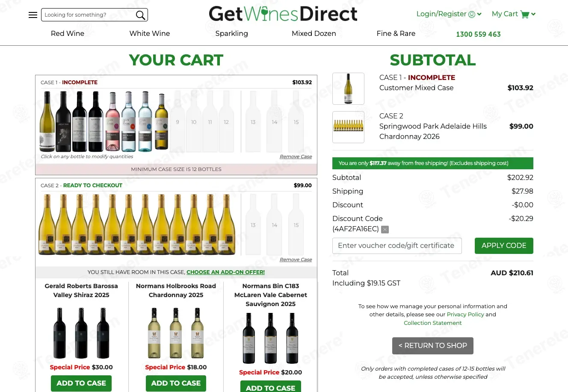Open the hamburger menu icon
Viewport: 568px width, 392px height.
(33, 15)
